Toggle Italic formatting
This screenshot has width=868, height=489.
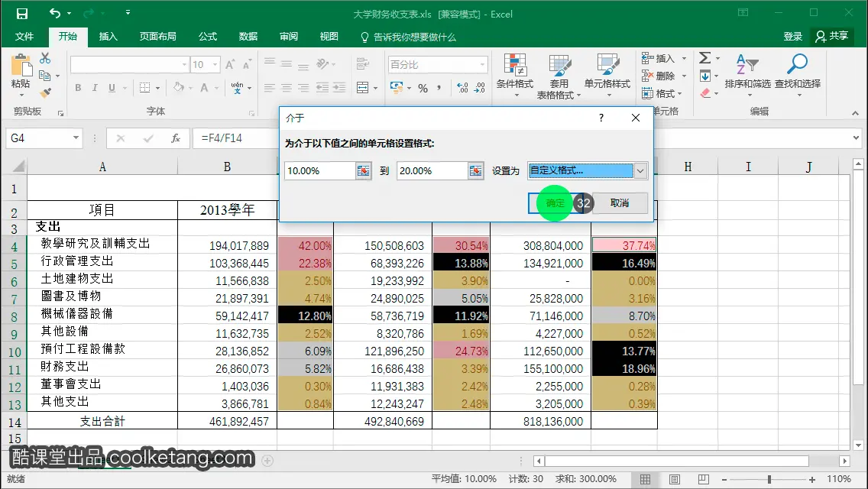(95, 88)
